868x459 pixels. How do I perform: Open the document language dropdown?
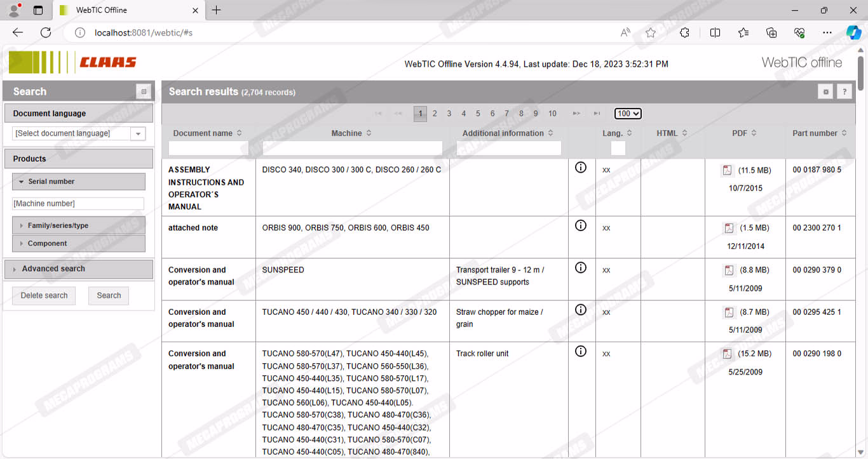(x=138, y=133)
